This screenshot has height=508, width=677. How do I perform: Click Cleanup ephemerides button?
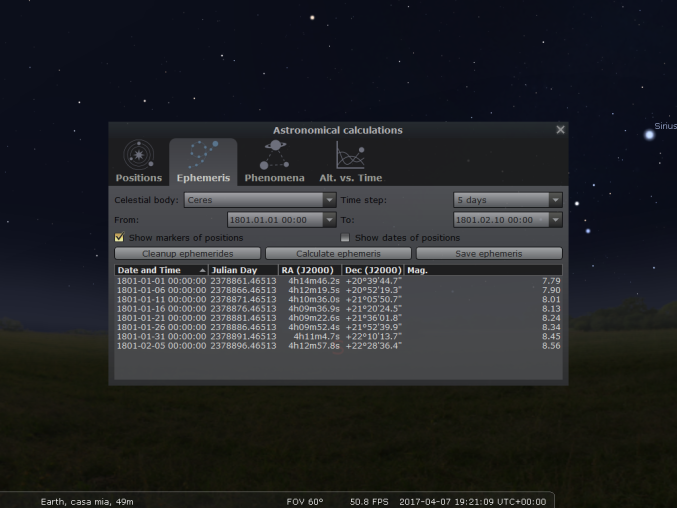pyautogui.click(x=187, y=253)
